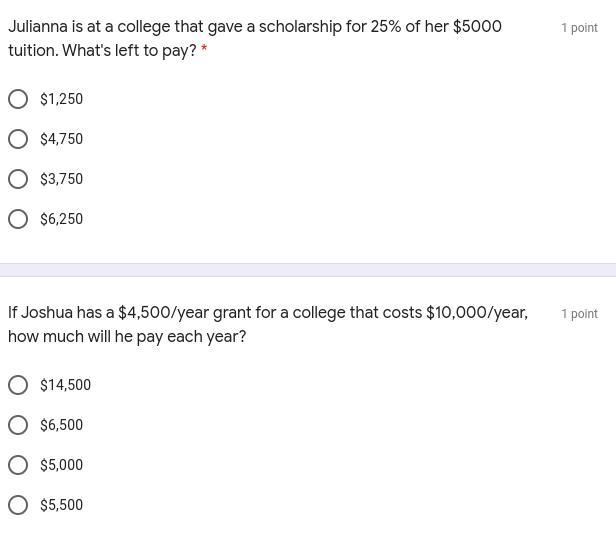Choose the $4,750 radio option
This screenshot has width=616, height=533.
pyautogui.click(x=18, y=139)
